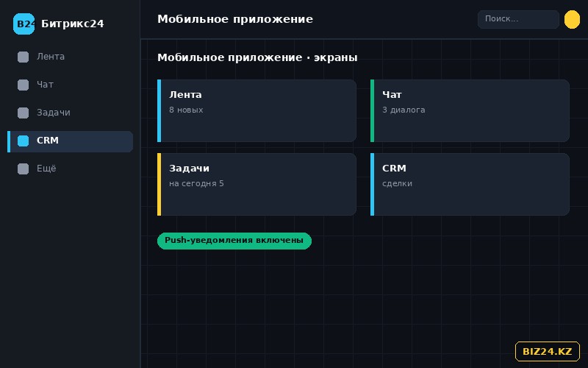This screenshot has height=368, width=588.
Task: Click the Битрикс24 brand name
Action: tap(72, 24)
